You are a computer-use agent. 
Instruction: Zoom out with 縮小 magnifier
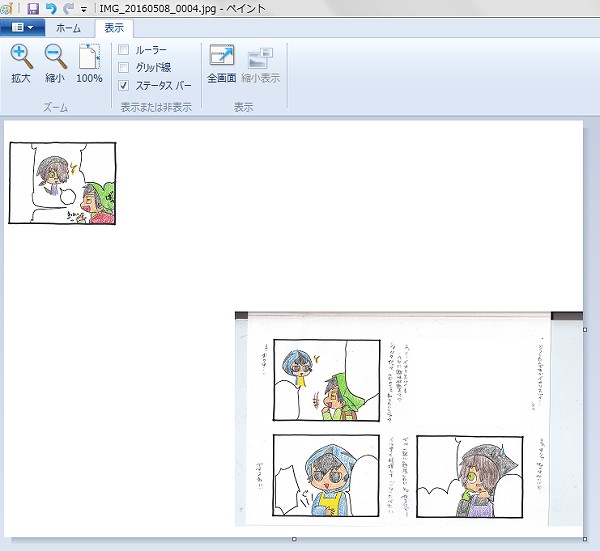(x=55, y=64)
